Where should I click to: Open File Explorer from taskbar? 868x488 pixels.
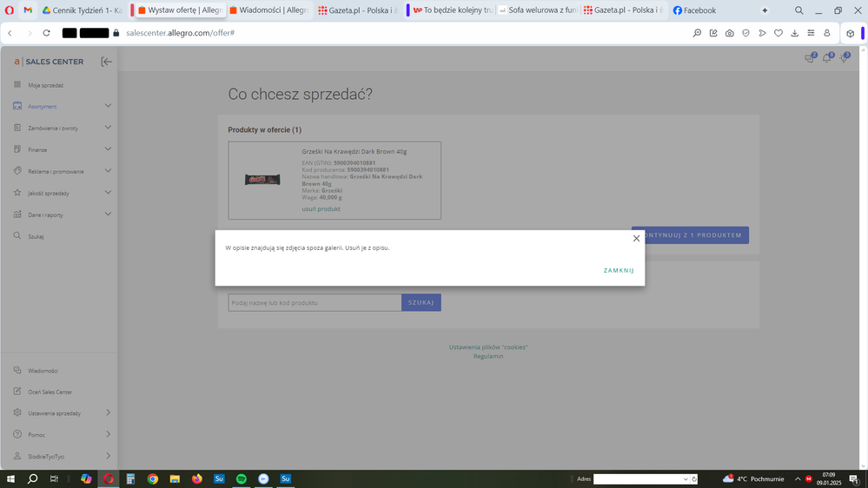pos(175,479)
